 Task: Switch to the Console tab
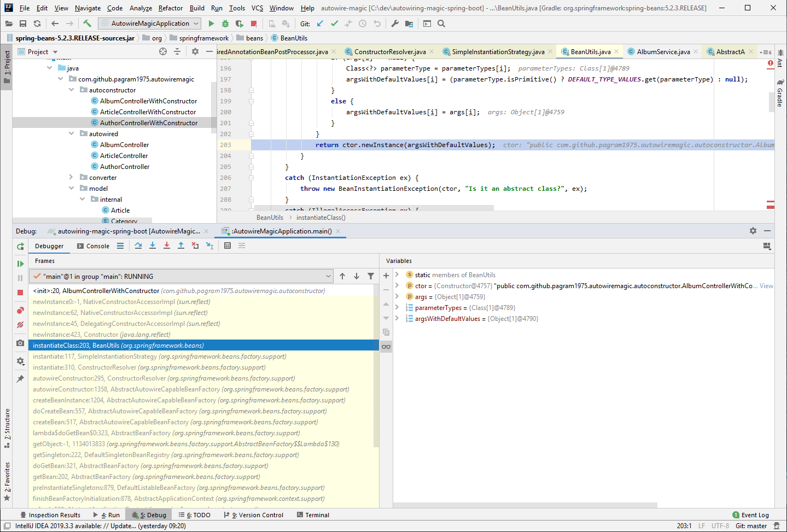(97, 245)
